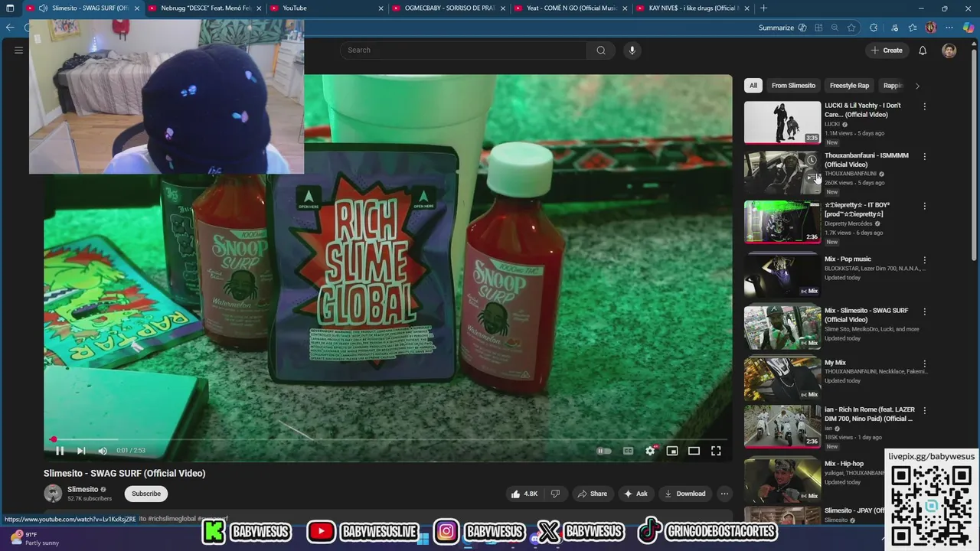This screenshot has width=980, height=551.
Task: Open Copilot sidebar icon
Action: [969, 28]
